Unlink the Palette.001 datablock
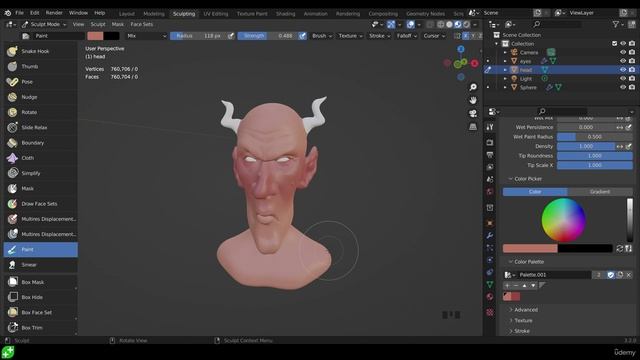The width and height of the screenshot is (640, 360). pos(629,275)
